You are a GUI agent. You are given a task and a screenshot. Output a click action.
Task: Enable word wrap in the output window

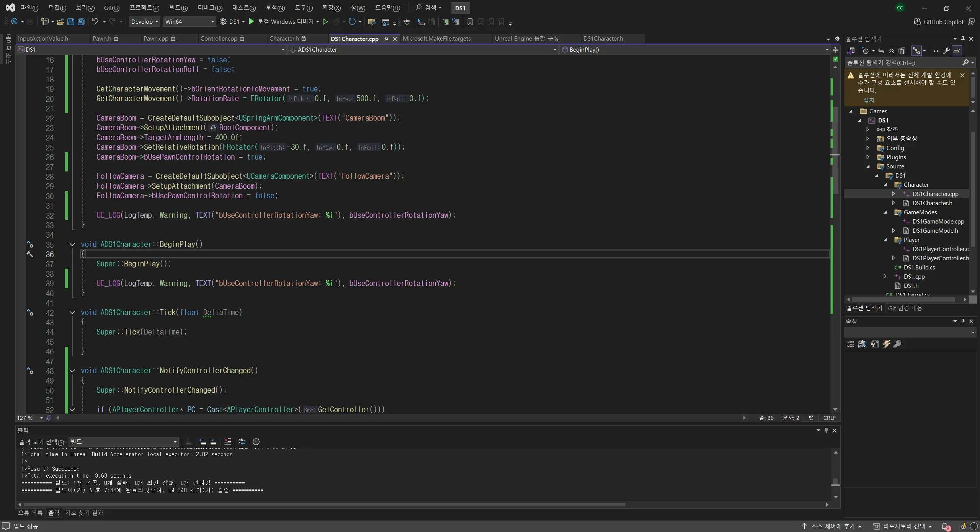pyautogui.click(x=243, y=442)
